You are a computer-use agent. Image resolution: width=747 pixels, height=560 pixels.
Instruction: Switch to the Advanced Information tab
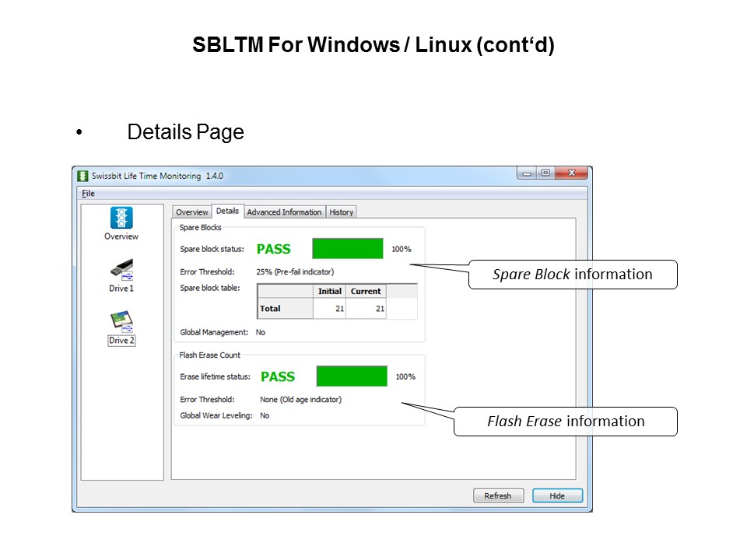[x=285, y=212]
